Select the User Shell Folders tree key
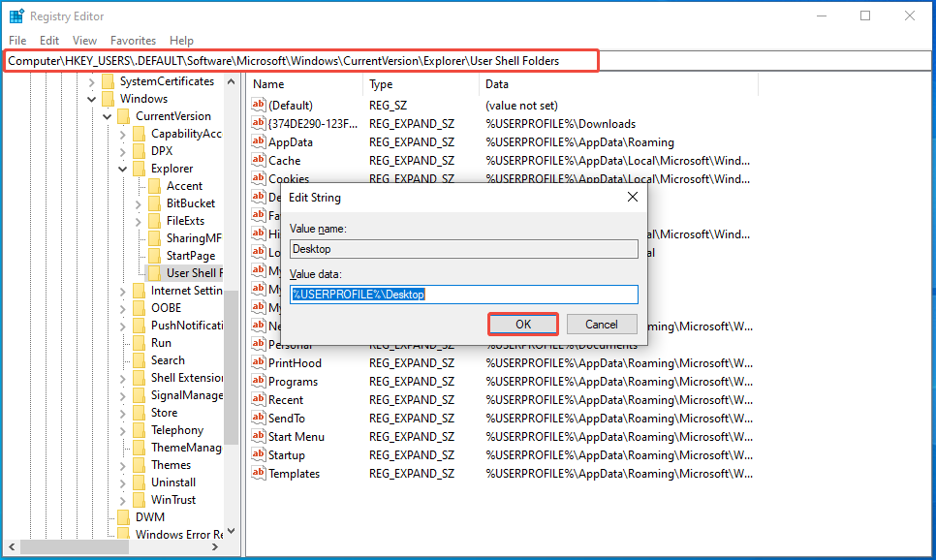The height and width of the screenshot is (560, 936). (x=194, y=273)
